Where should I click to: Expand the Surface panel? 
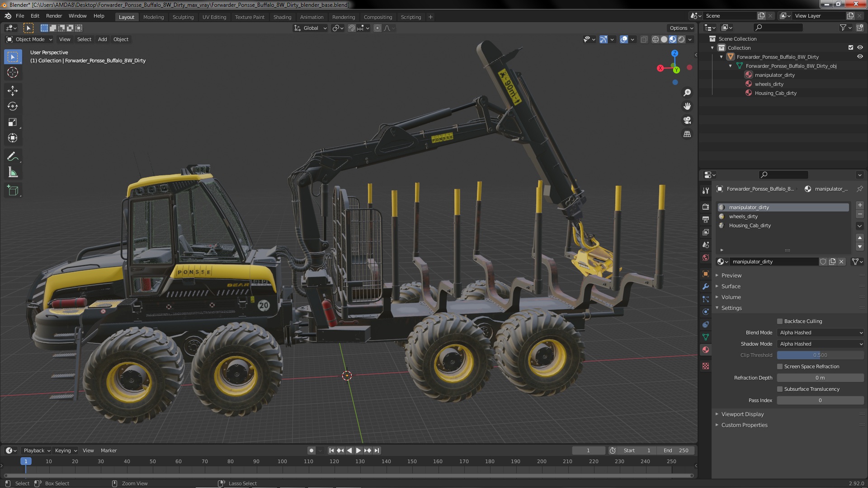pos(731,286)
